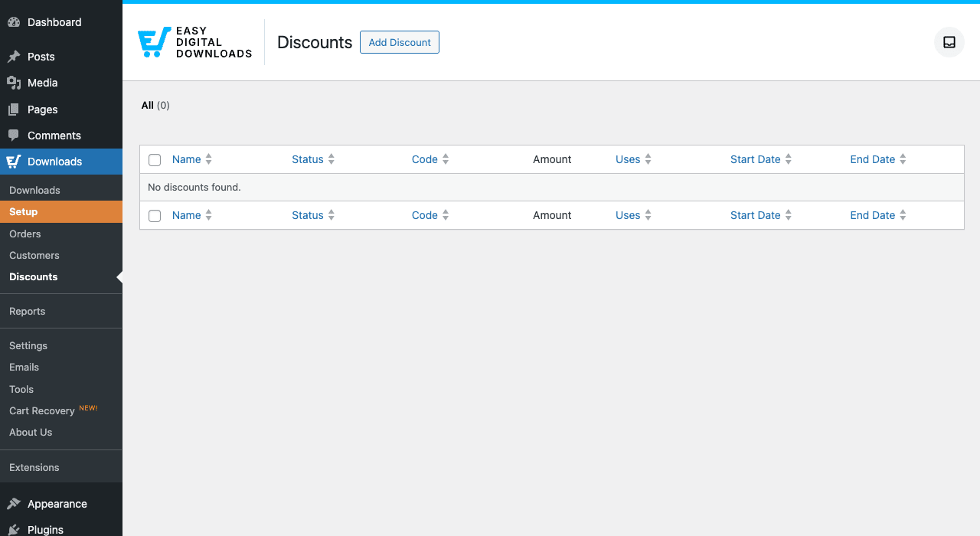Open About Us submenu
Screen dimensions: 980x536
[x=61, y=432]
